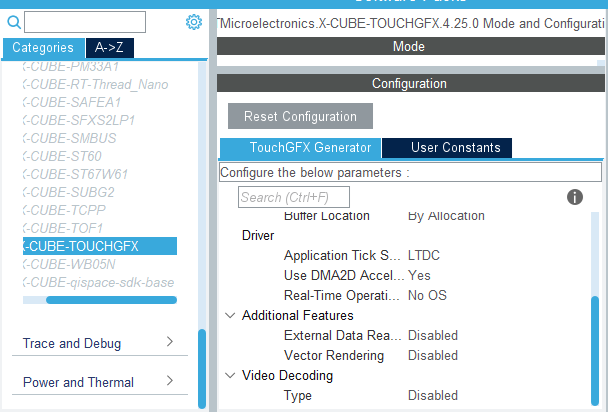Click the External Data Reader parameter label
This screenshot has width=608, height=412.
tap(343, 335)
